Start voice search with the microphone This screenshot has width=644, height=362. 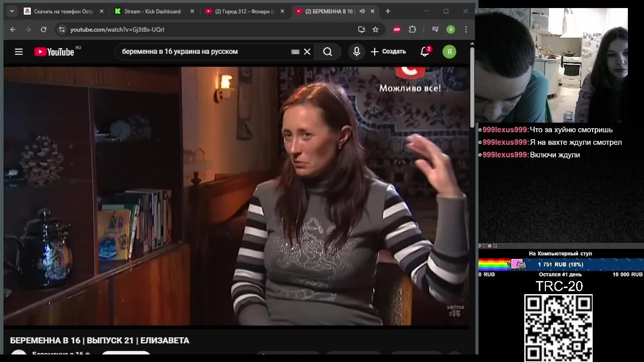click(357, 51)
